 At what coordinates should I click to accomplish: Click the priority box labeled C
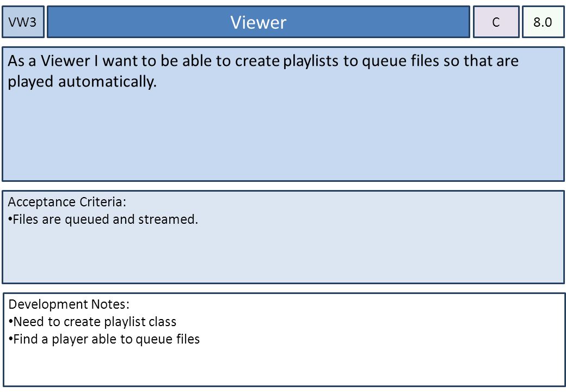[496, 22]
